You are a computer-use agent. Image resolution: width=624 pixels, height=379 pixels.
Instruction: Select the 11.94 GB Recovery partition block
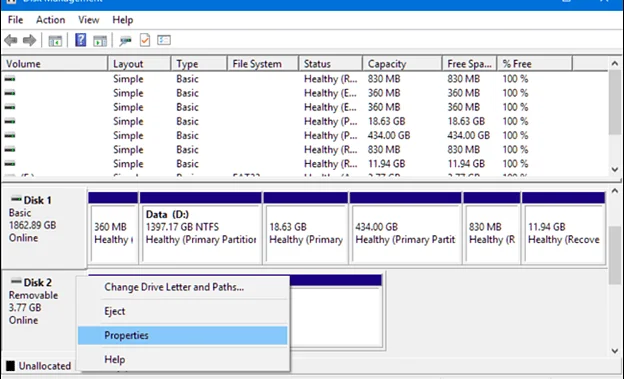pyautogui.click(x=564, y=228)
